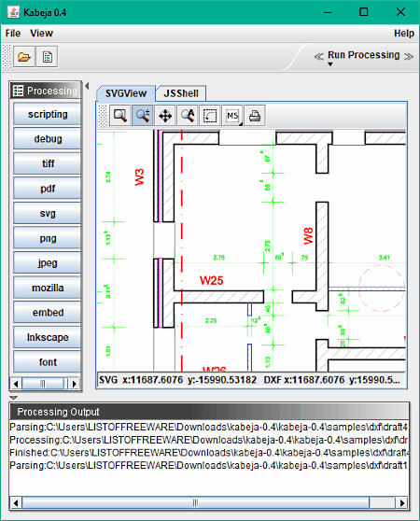Click the SVG x:11687.6076 coordinate readout
The height and width of the screenshot is (521, 420).
tap(177, 380)
